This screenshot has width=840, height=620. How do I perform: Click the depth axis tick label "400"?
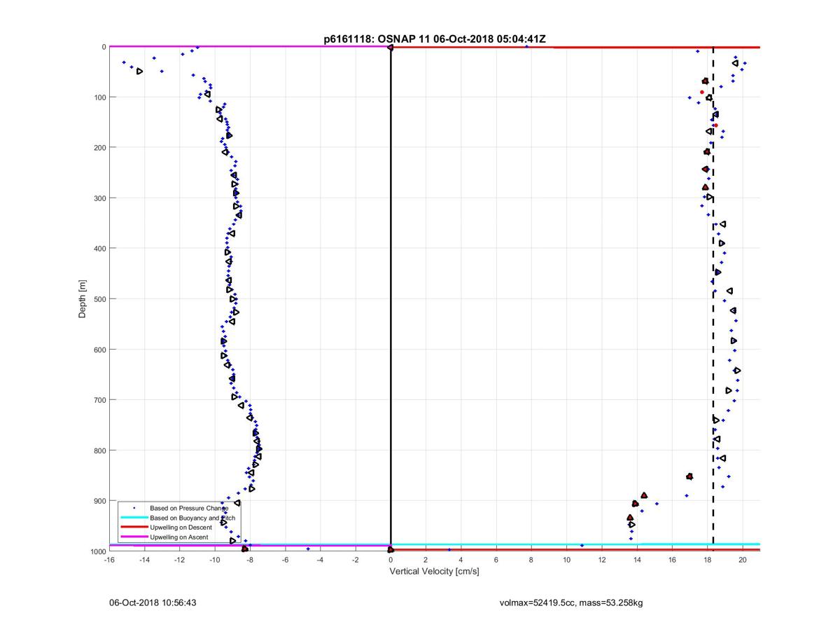[x=99, y=249]
